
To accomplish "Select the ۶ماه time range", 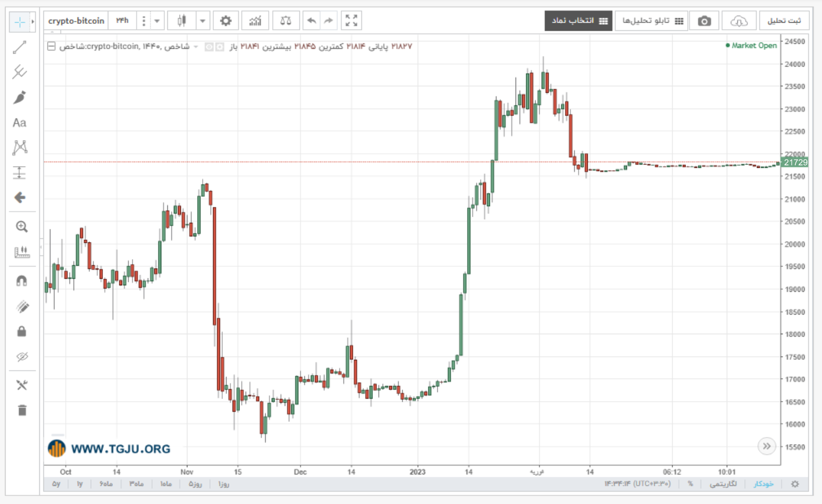I will point(106,484).
